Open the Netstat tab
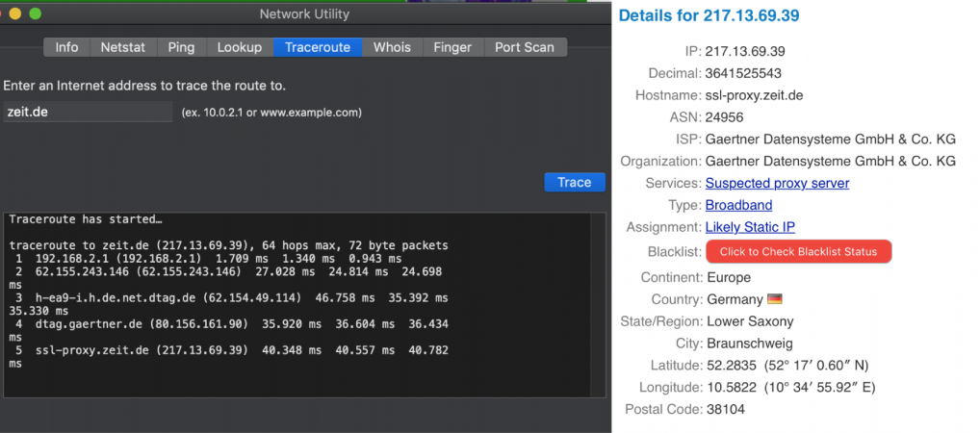 coord(123,47)
